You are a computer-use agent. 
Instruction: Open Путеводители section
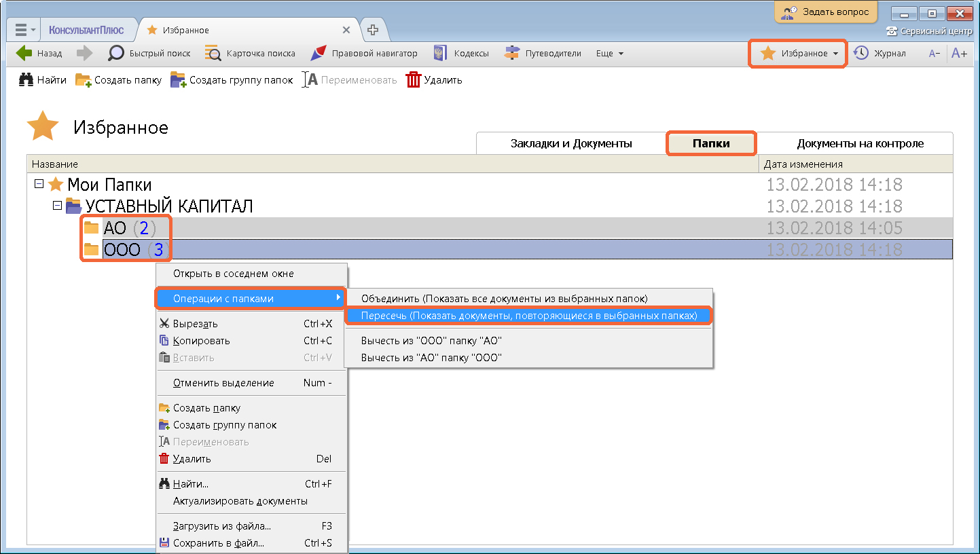coord(543,53)
